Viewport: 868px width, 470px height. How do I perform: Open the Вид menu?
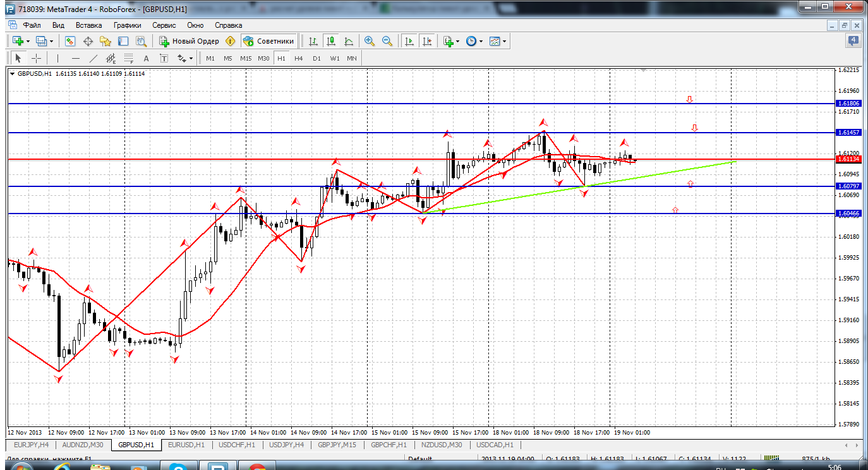pos(58,25)
